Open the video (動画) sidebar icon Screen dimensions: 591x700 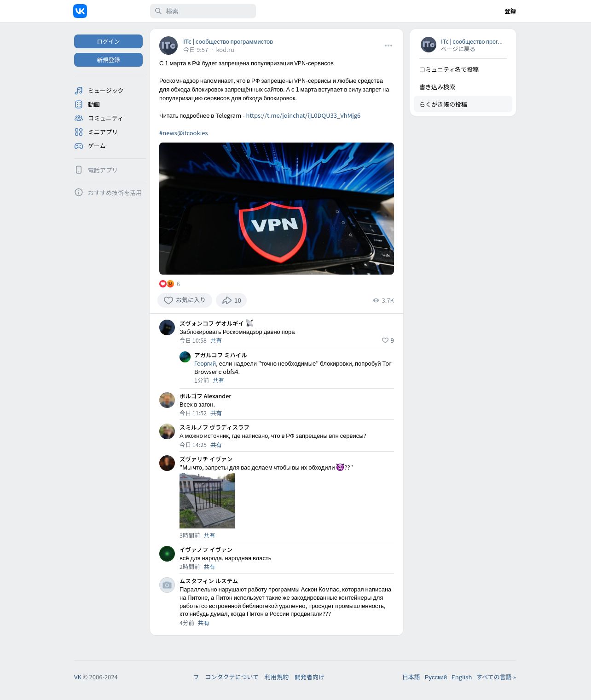point(79,104)
